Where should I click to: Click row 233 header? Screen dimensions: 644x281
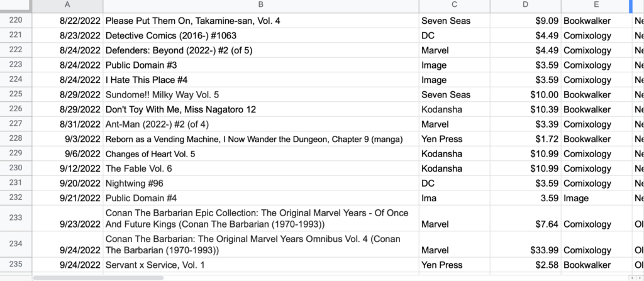[x=16, y=218]
